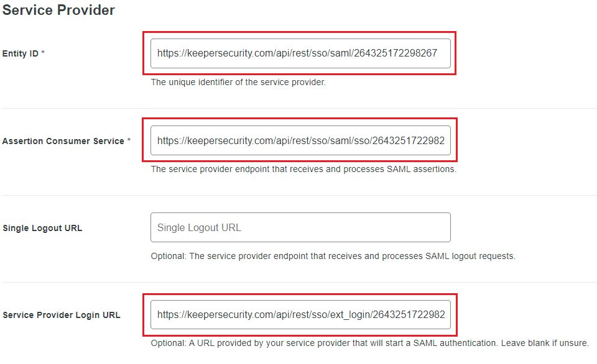Focus the Assertion Consumer Service URL field

point(300,141)
